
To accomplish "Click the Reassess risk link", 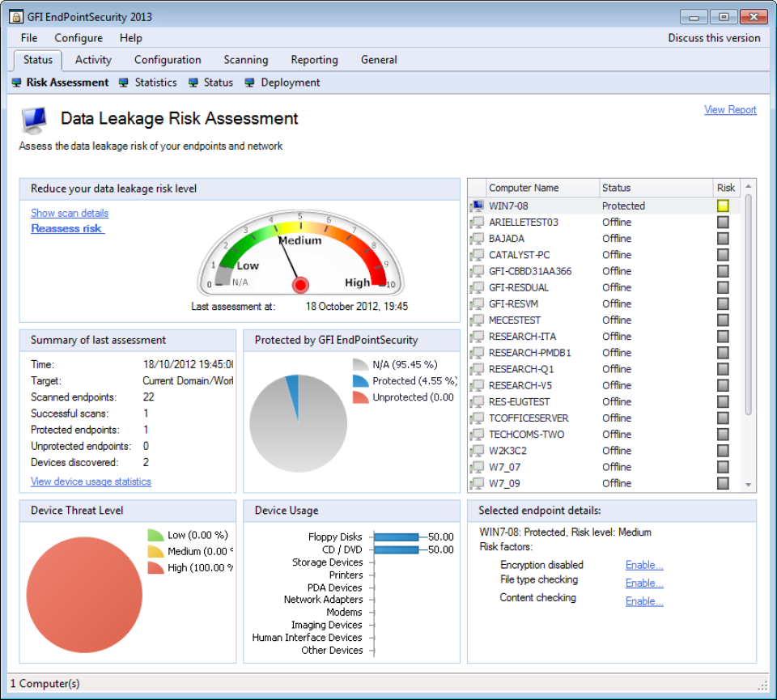I will tap(66, 228).
